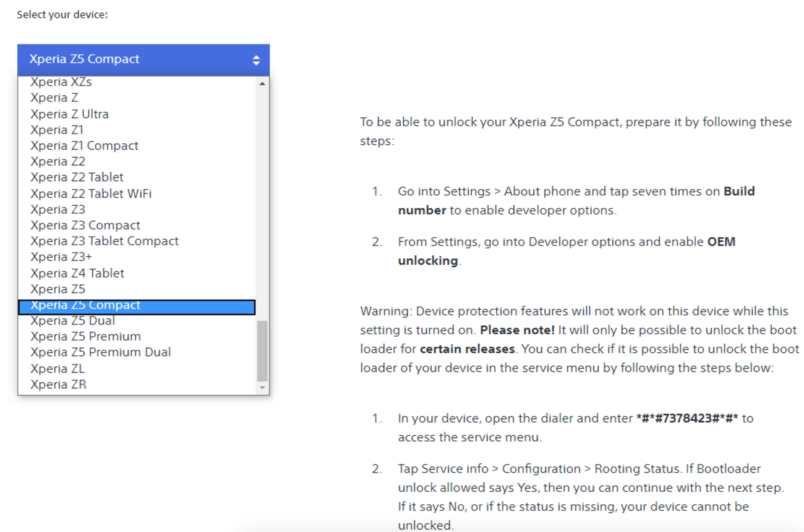Click the list scrollbar up arrow
This screenshot has height=532, width=804.
tap(263, 83)
